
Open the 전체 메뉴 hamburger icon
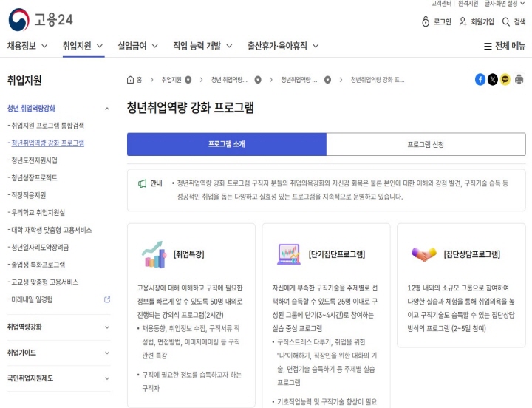488,46
